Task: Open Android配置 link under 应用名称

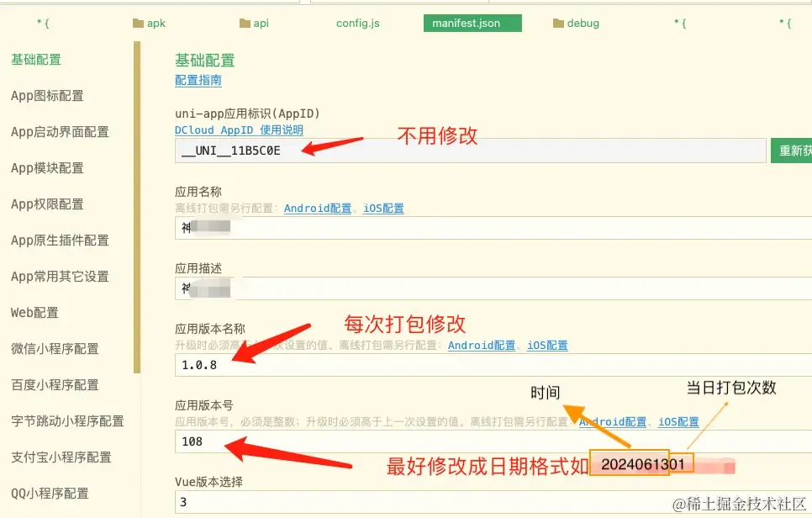Action: pos(318,209)
